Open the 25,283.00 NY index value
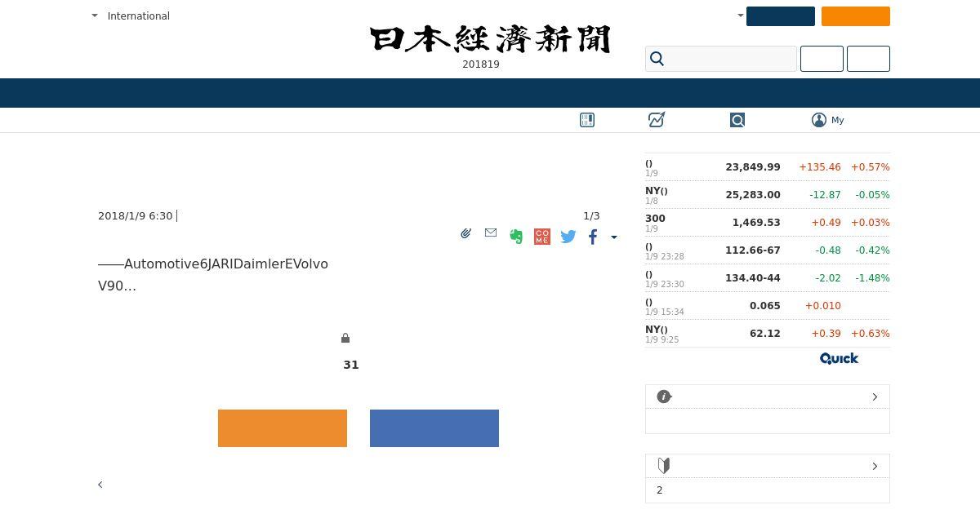980x514 pixels. (x=753, y=194)
